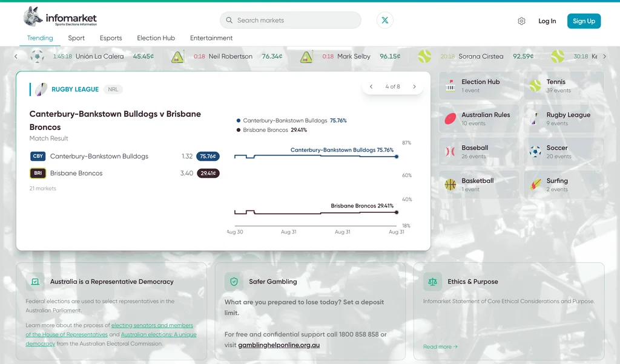The height and width of the screenshot is (364, 620).
Task: Slide ticker left with chevron
Action: coord(16,56)
